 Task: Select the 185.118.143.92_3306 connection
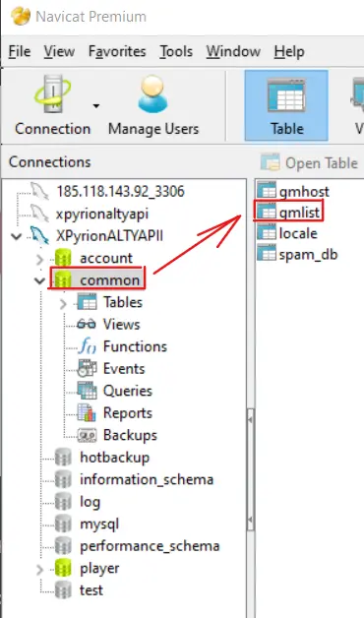(x=120, y=192)
